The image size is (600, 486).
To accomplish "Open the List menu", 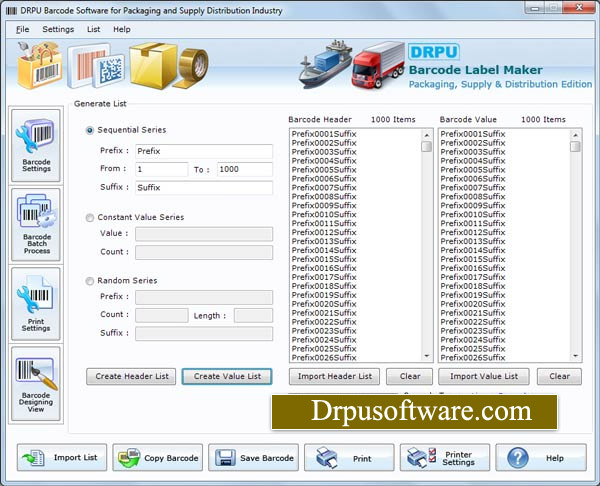I will [93, 29].
